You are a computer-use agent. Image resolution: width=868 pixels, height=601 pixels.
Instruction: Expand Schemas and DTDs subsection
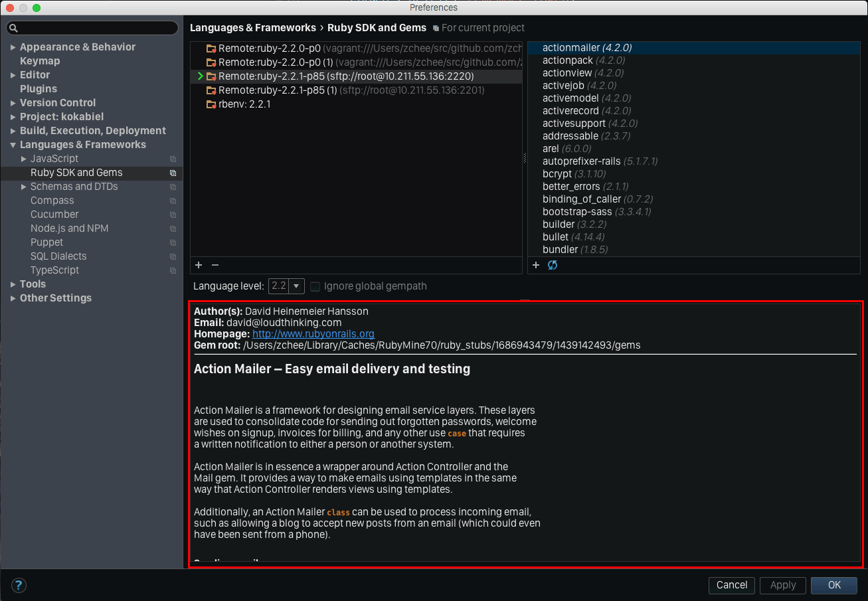24,187
